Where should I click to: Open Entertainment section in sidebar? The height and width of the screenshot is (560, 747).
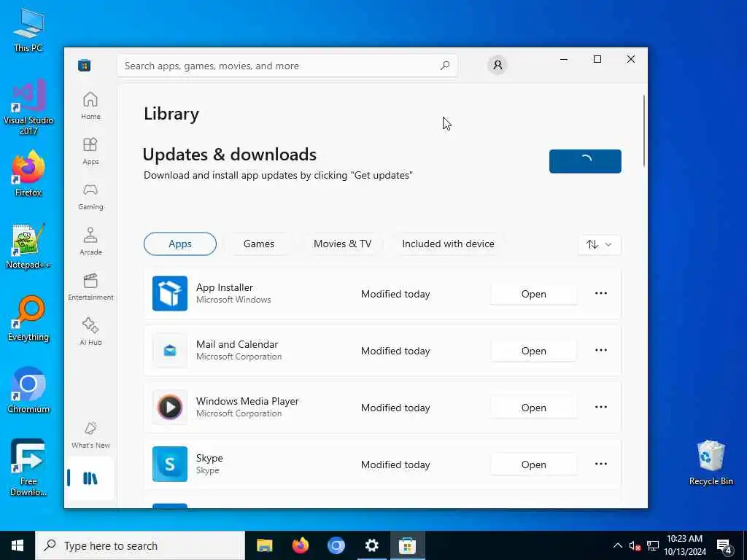[x=90, y=287]
